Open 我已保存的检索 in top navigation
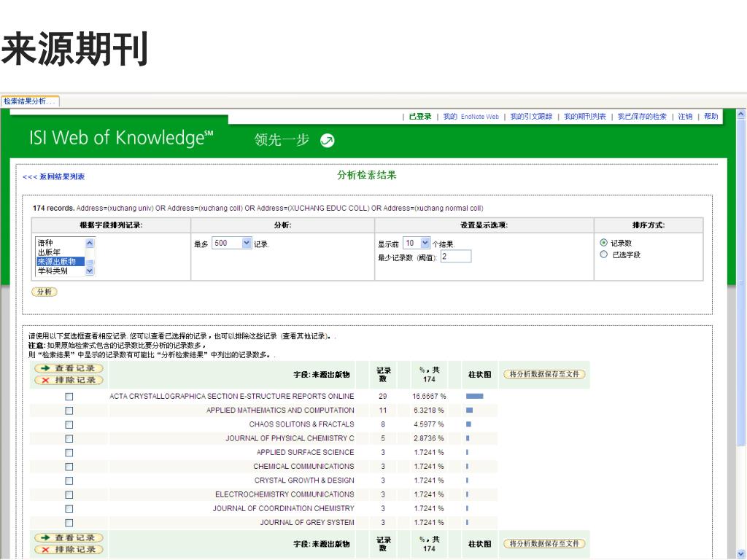The image size is (747, 560). pyautogui.click(x=642, y=117)
